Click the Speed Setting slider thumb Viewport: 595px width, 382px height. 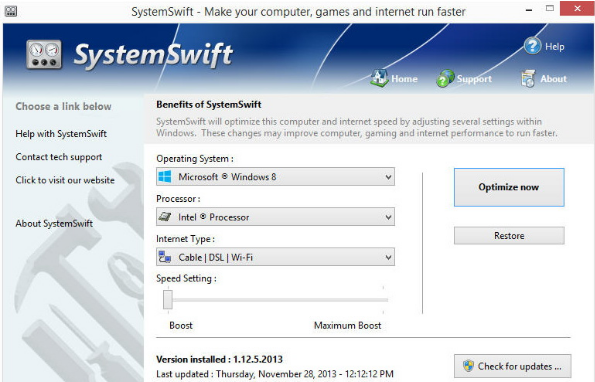(168, 300)
